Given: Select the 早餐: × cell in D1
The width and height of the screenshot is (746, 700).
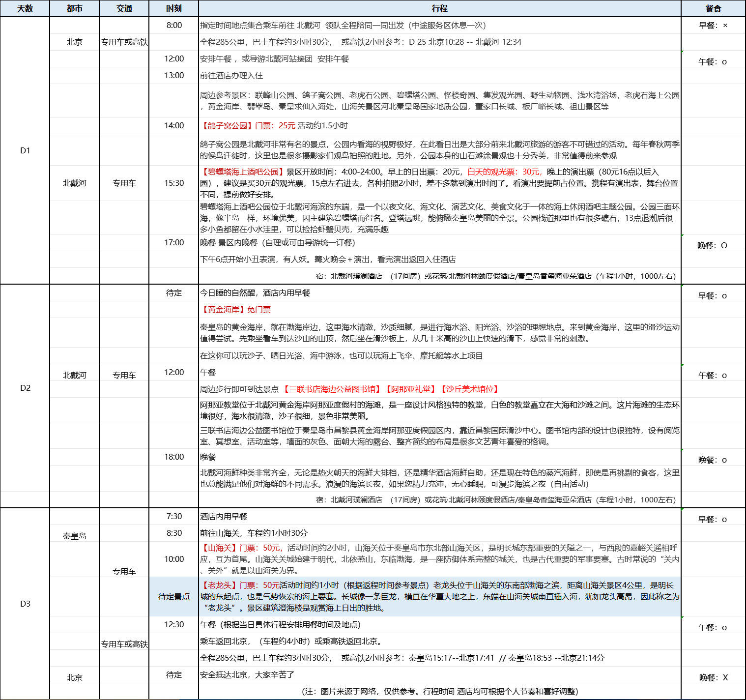Looking at the screenshot, I should (713, 26).
